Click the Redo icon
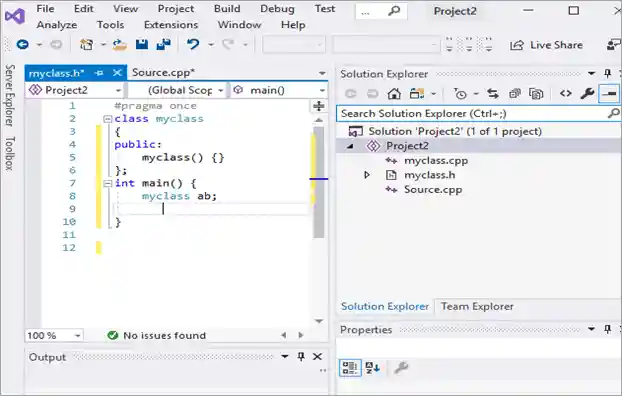Image resolution: width=622 pixels, height=396 pixels. pos(228,44)
